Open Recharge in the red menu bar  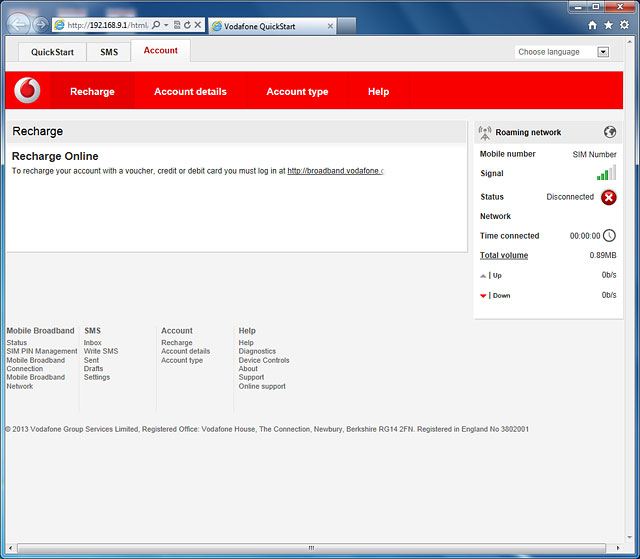[x=92, y=91]
